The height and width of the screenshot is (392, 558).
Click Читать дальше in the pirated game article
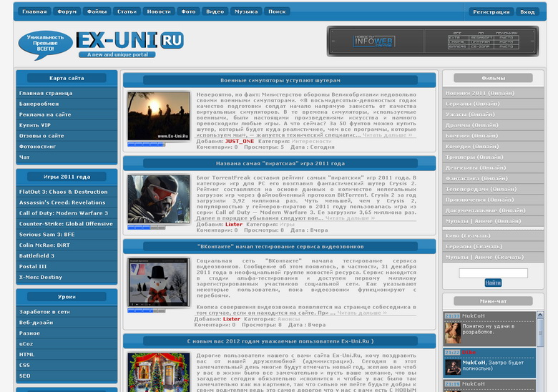[x=350, y=218]
